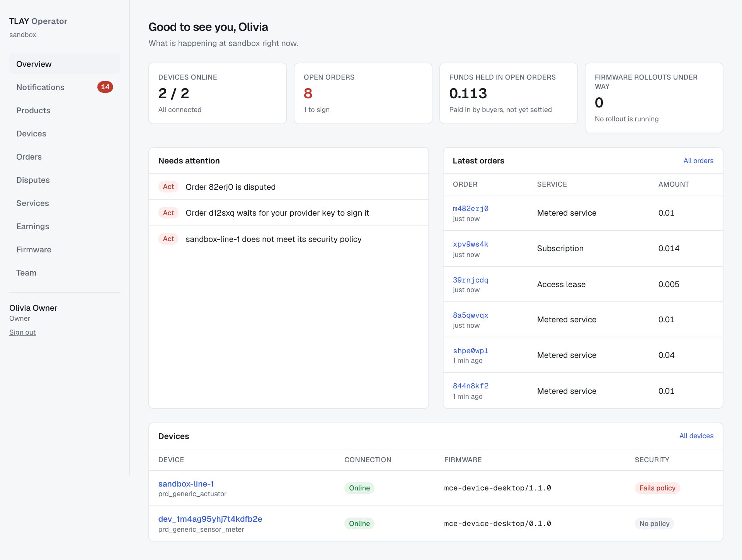Viewport: 742px width, 560px height.
Task: Open Services from the sidebar
Action: click(65, 203)
